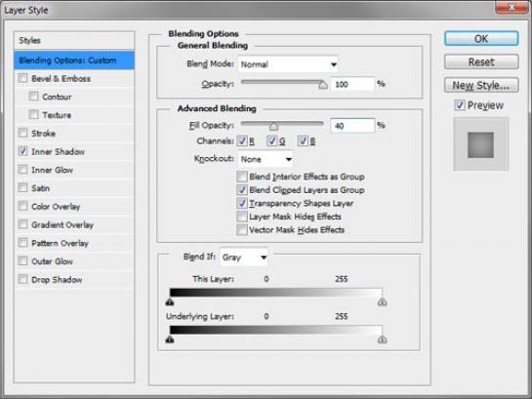Click Underlying Layer black slider triangle

pyautogui.click(x=170, y=339)
